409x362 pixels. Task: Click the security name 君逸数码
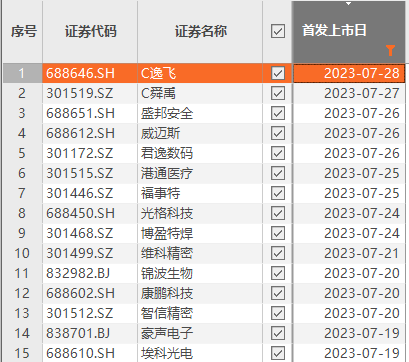167,153
